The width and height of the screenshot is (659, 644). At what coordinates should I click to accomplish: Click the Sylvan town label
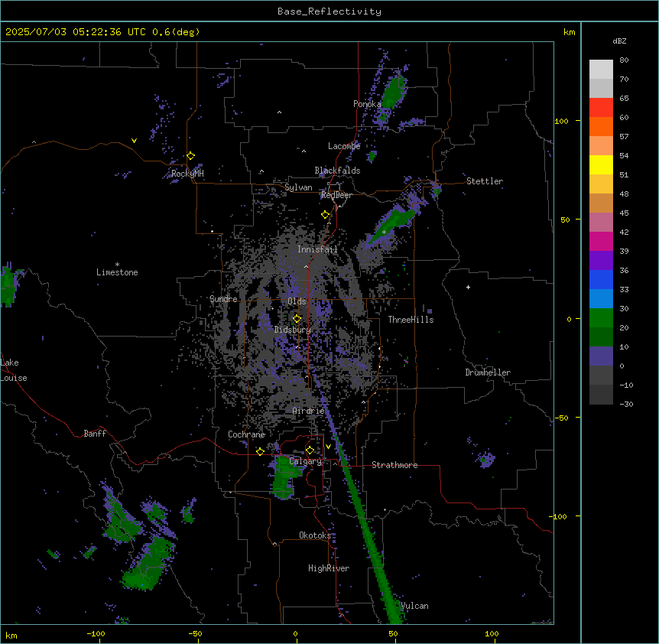298,187
